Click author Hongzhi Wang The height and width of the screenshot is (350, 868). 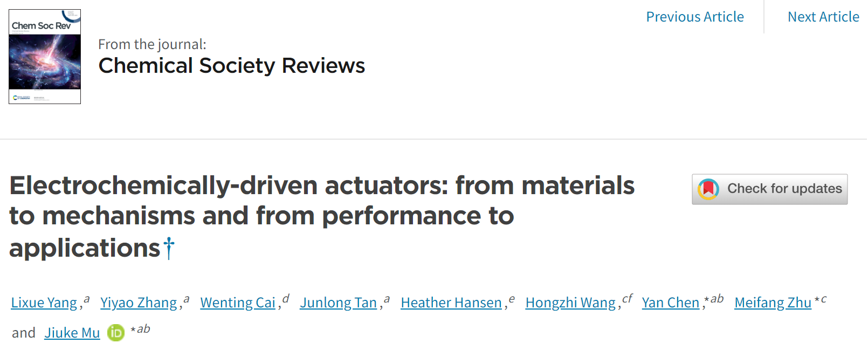click(570, 303)
